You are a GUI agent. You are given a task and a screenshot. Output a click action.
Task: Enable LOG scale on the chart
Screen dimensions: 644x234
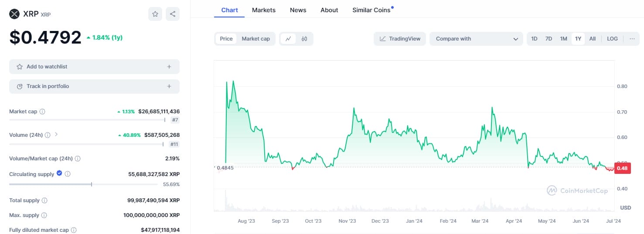[x=612, y=39]
